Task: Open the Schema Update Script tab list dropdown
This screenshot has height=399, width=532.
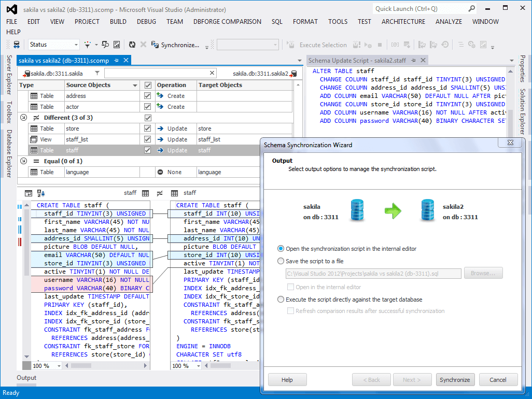Action: [x=512, y=61]
